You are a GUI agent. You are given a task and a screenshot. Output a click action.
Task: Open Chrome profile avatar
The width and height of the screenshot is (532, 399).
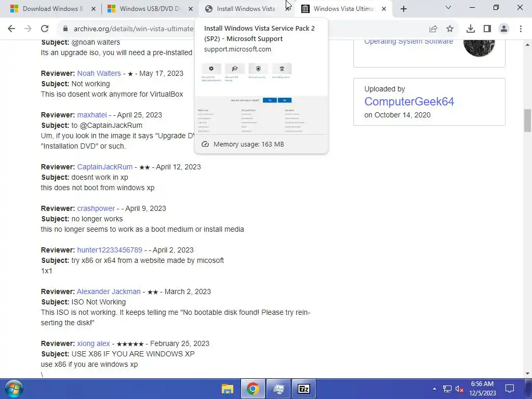[x=504, y=29]
